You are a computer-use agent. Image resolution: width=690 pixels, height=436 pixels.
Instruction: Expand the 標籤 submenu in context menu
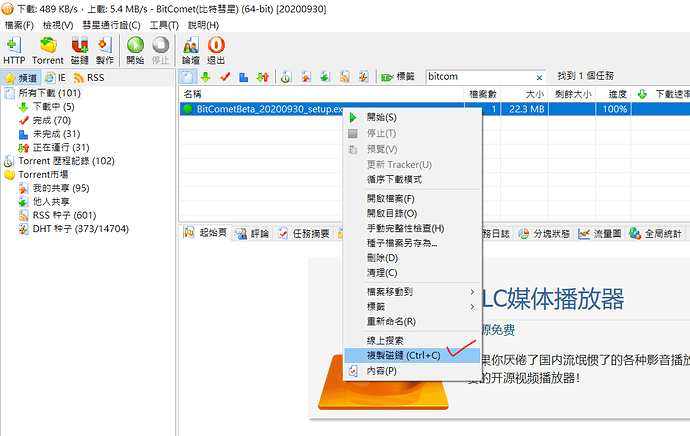pyautogui.click(x=412, y=307)
